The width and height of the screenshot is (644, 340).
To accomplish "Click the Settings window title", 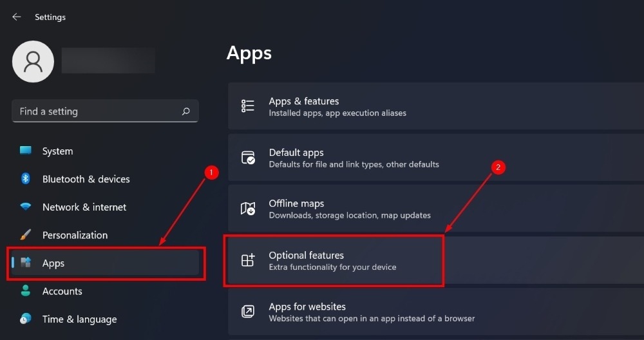I will pos(50,17).
